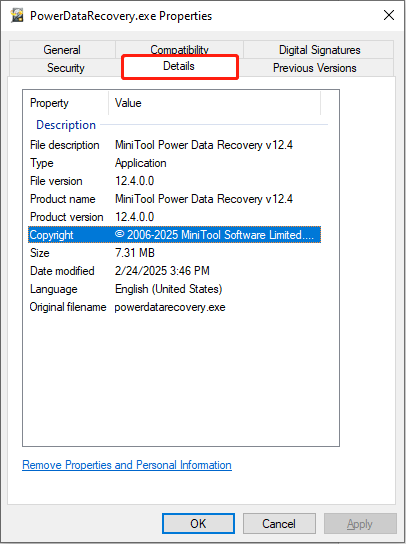
Task: Switch to the Security tab
Action: 66,68
